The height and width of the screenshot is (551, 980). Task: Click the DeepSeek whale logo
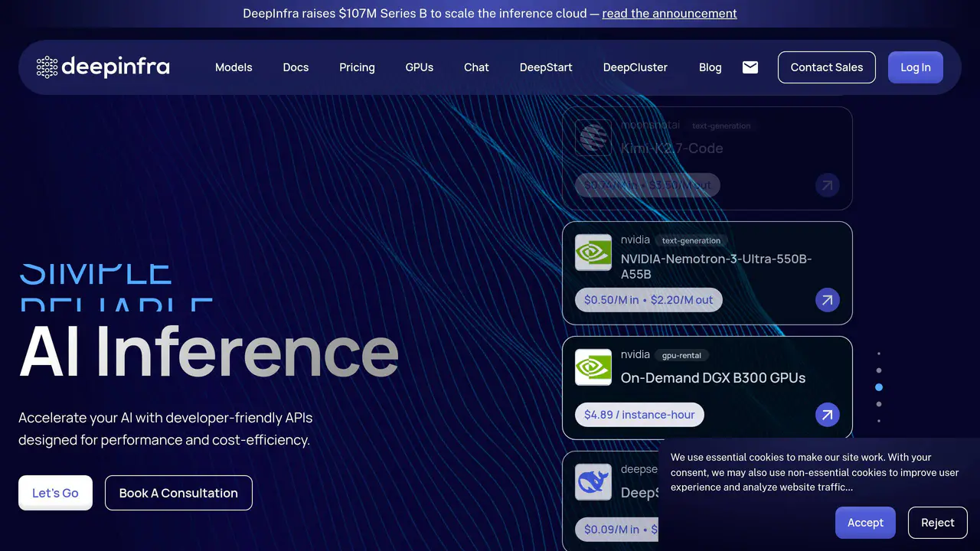[593, 482]
